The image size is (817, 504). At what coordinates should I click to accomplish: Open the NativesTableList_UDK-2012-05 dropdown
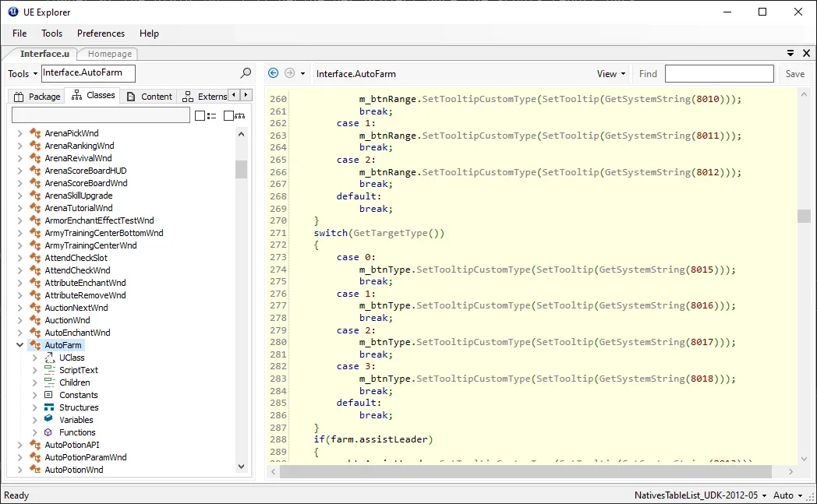coord(700,495)
